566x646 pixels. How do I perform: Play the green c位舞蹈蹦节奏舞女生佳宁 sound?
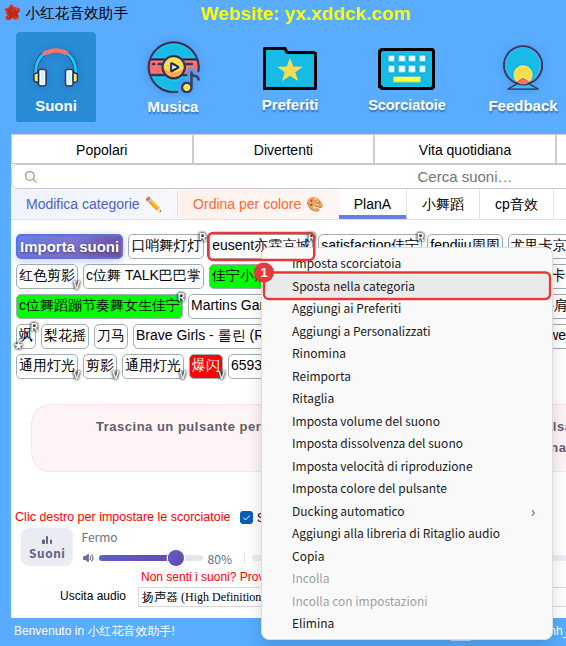(99, 306)
